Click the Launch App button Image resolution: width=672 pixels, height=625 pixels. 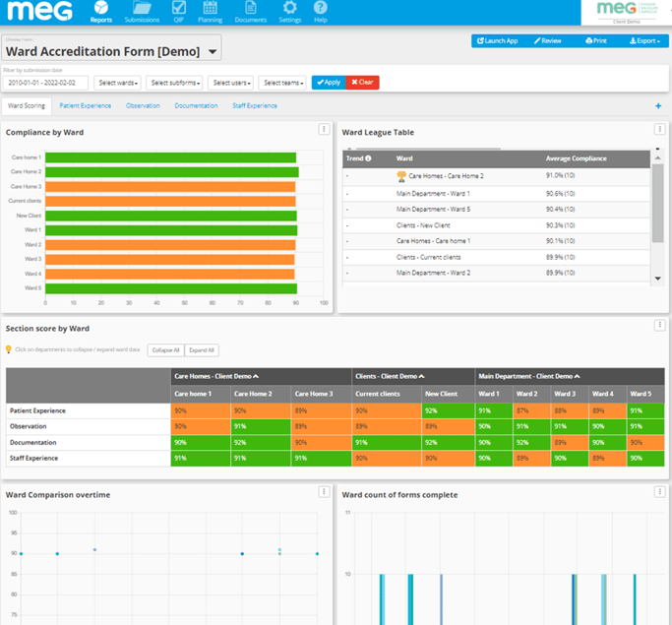point(498,41)
